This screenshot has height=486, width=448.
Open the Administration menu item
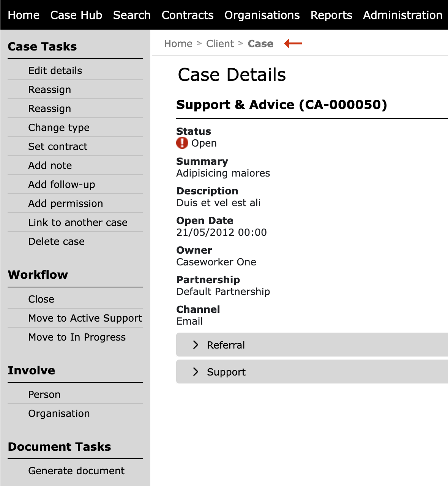click(402, 15)
